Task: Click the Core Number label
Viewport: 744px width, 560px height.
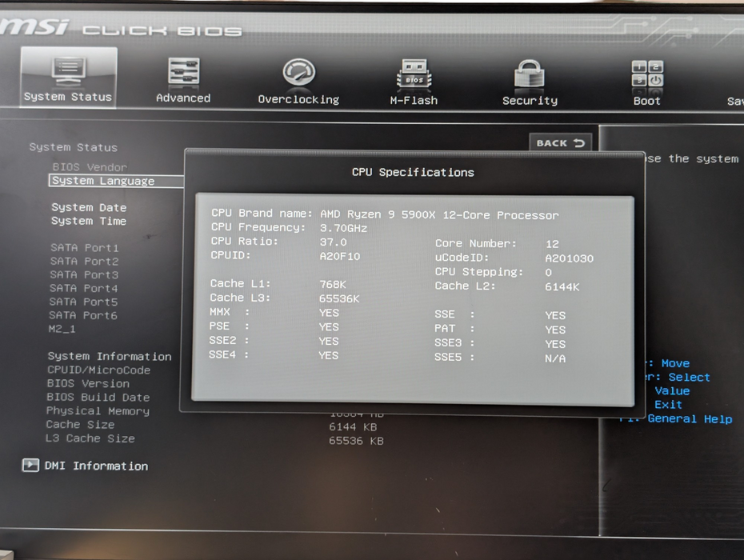Action: 476,243
